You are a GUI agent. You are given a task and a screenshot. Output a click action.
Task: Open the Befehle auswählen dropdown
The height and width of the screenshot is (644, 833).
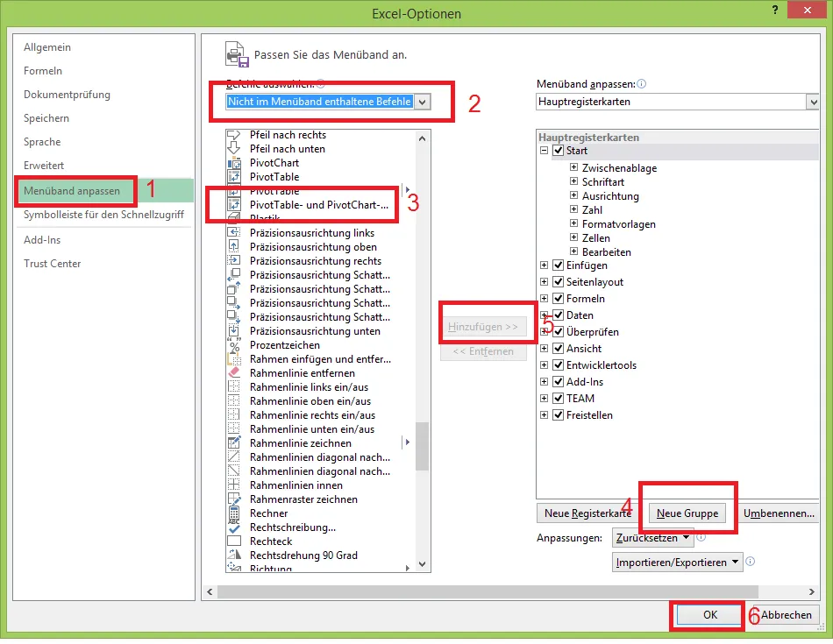[x=423, y=102]
